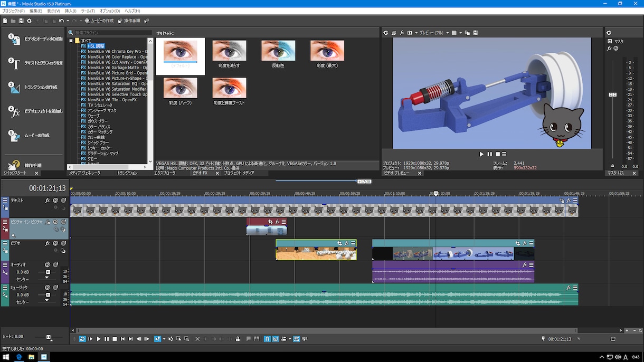The image size is (644, 362).
Task: Click the save project floppy icon
Action: point(21,21)
